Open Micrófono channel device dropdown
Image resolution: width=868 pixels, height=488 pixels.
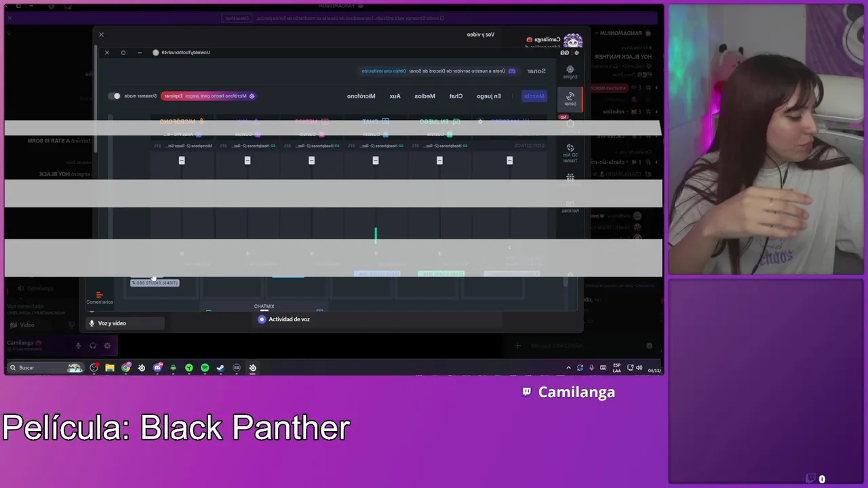pyautogui.click(x=182, y=146)
